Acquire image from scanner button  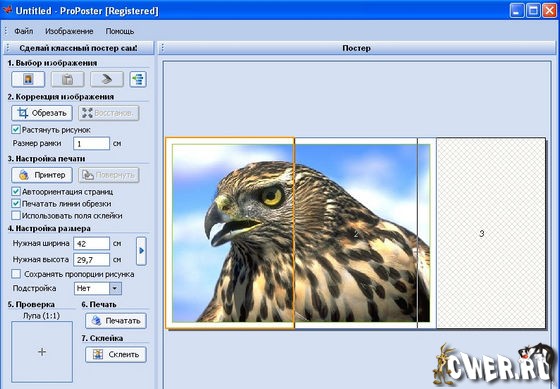[107, 79]
